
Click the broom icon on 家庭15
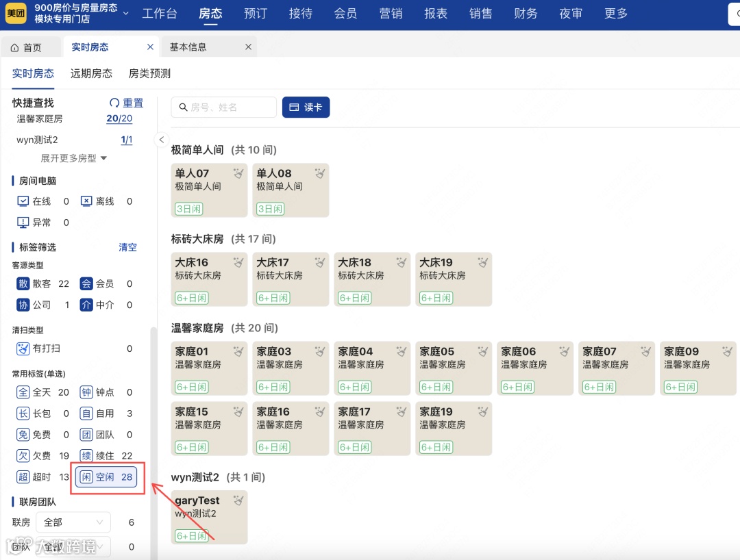pos(238,411)
